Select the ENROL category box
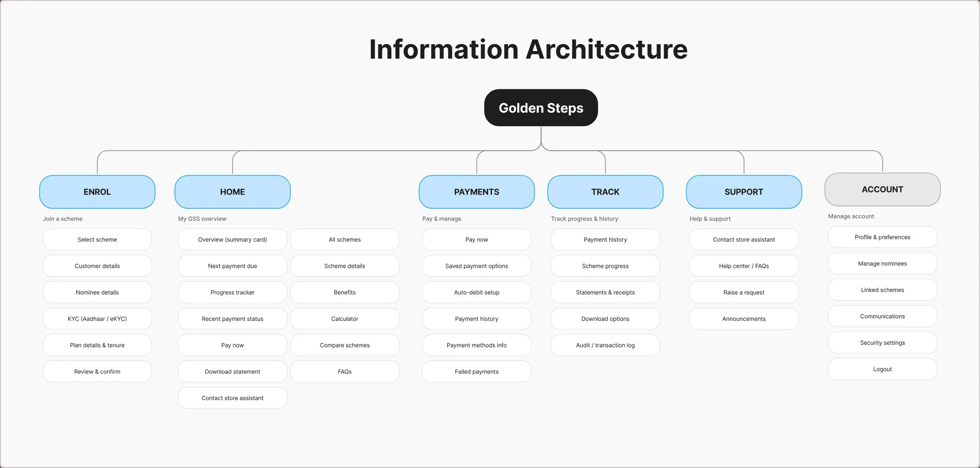The height and width of the screenshot is (468, 980). (x=97, y=192)
